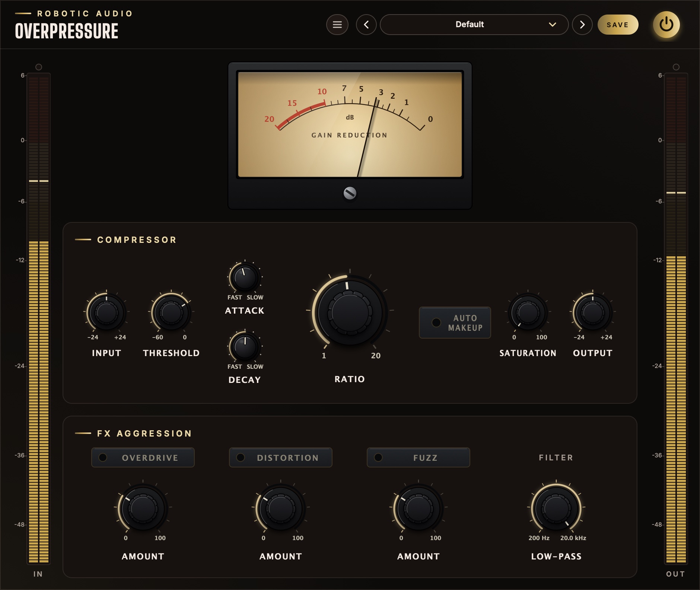Click the FX AGGRESSION section heading
This screenshot has height=590, width=700.
(144, 434)
